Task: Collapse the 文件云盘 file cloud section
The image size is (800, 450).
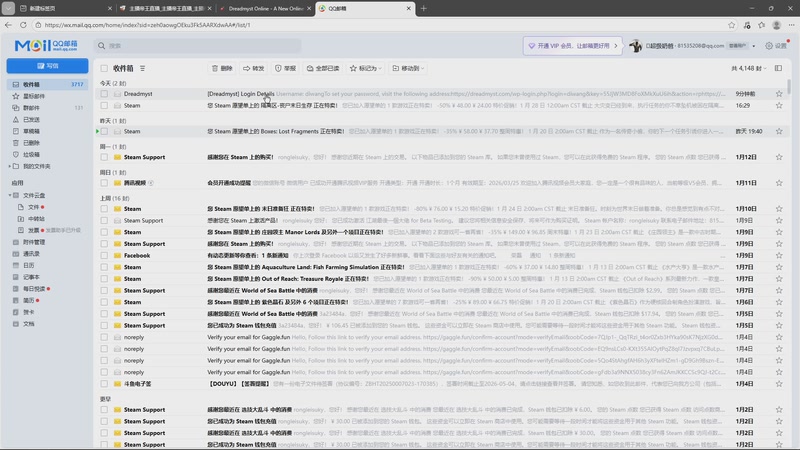Action: (10, 195)
